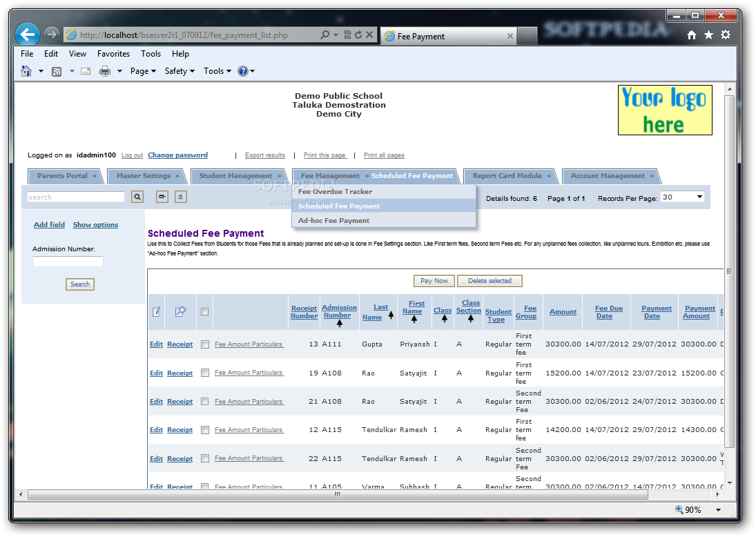Click the collapse chevrons icon
The height and width of the screenshot is (537, 756).
coord(181,197)
